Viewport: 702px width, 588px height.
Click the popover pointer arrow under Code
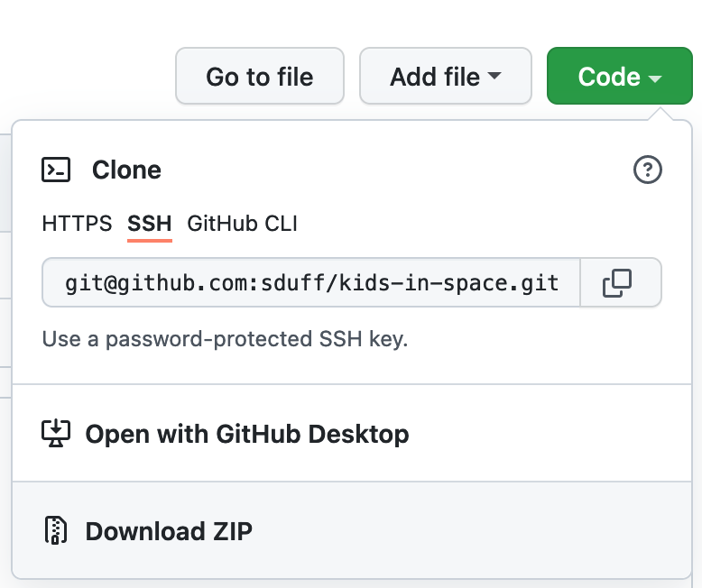point(661,115)
